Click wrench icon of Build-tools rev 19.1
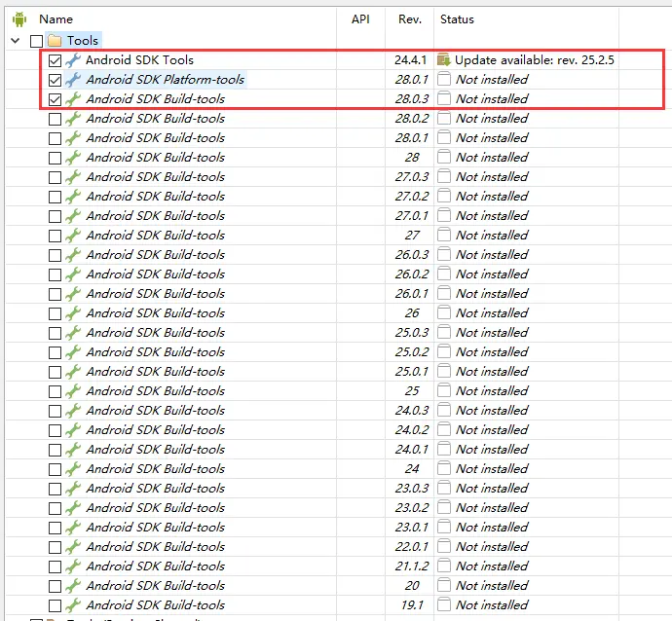This screenshot has width=672, height=621. coord(73,605)
